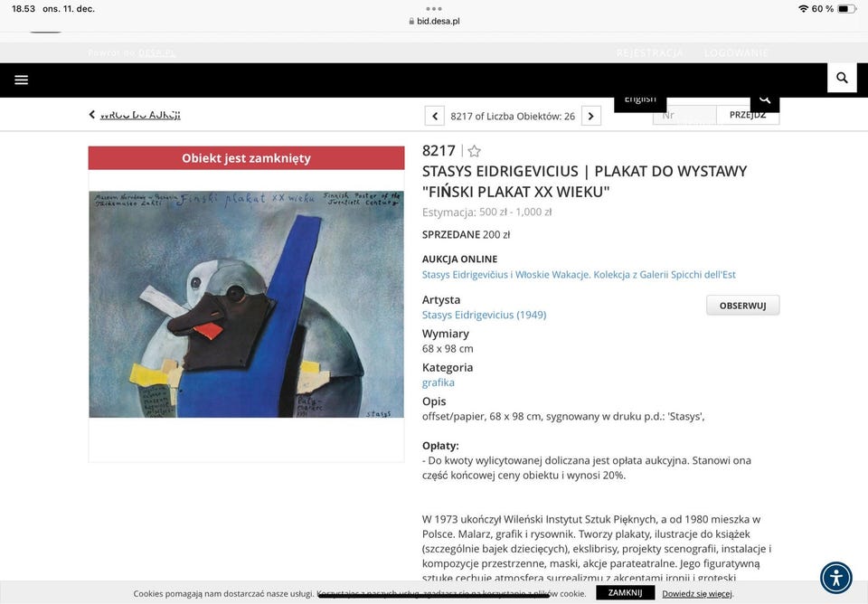
Task: Open the accessibility options icon
Action: 835,578
